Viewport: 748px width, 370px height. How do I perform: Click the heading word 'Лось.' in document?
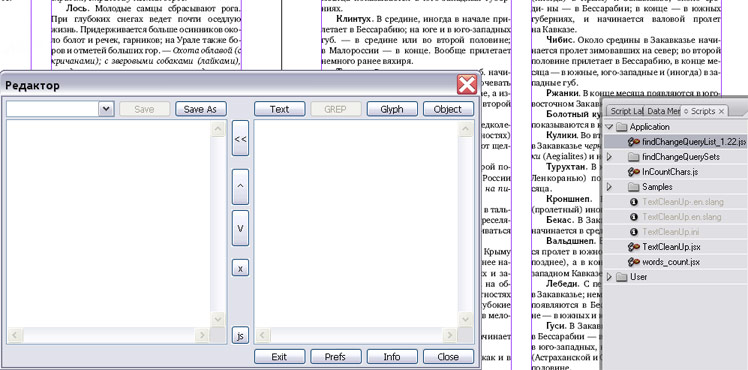78,8
